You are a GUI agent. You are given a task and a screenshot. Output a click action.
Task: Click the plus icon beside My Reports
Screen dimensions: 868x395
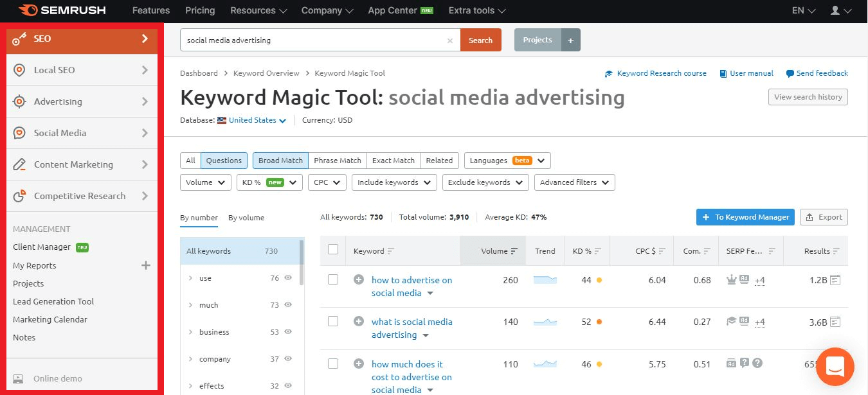click(146, 265)
